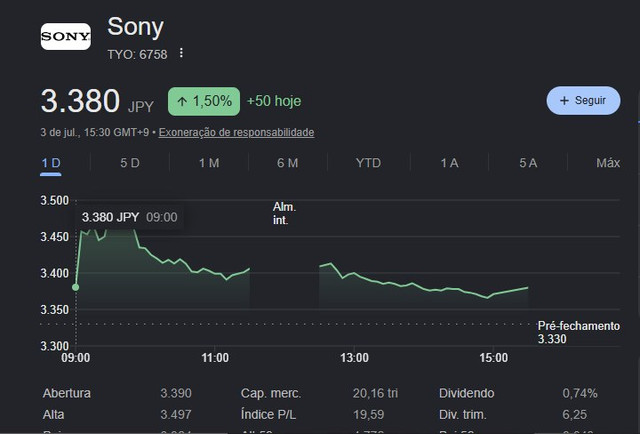Click the green chart marker at 09:00
The width and height of the screenshot is (640, 434).
pos(76,287)
